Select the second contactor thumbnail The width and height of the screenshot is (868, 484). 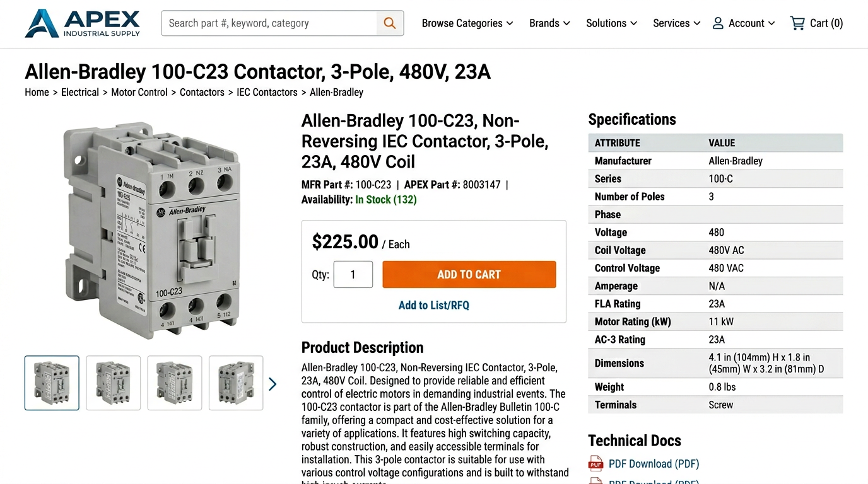[x=114, y=383]
